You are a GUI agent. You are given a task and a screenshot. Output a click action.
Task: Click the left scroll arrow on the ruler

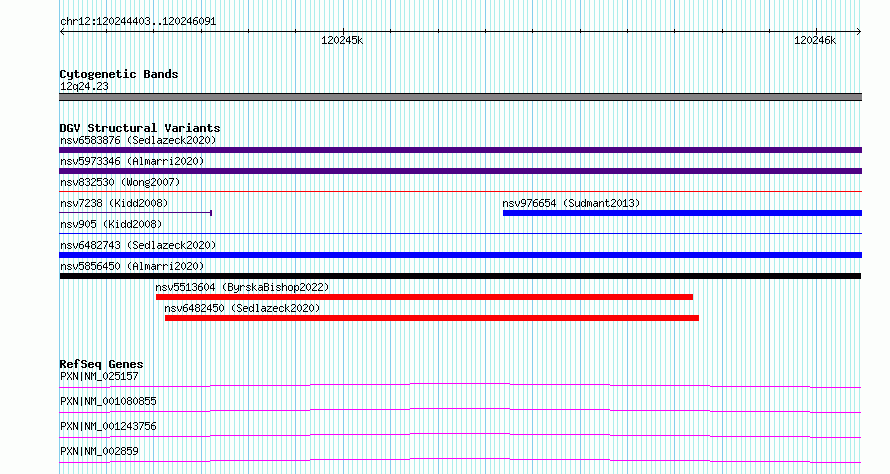coord(62,32)
